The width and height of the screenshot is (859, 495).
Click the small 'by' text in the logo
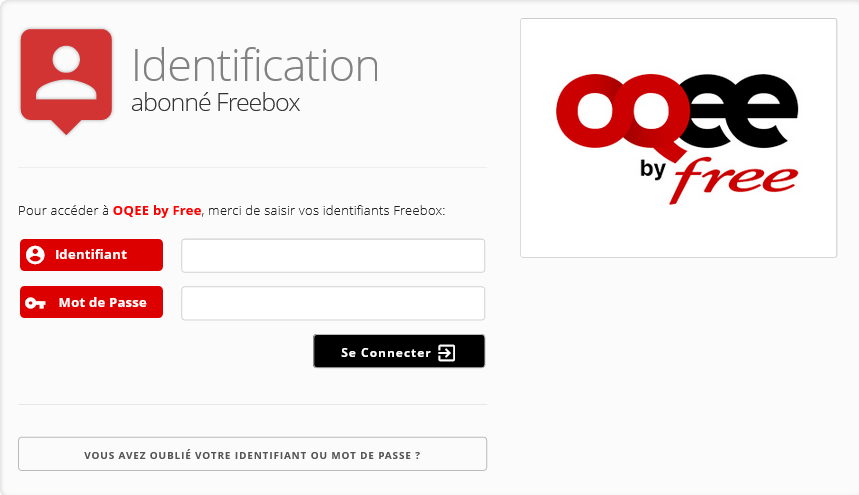tap(655, 169)
